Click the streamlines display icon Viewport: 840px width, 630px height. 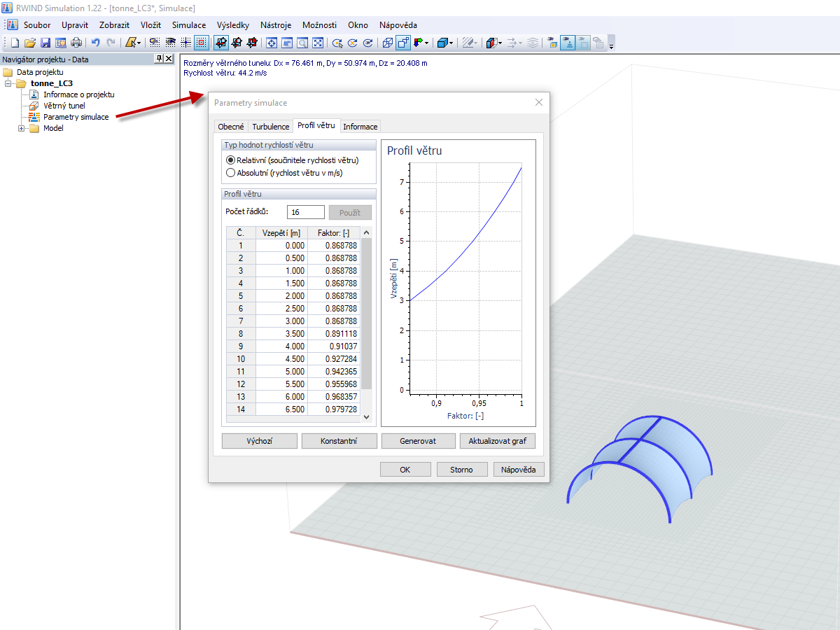[533, 43]
